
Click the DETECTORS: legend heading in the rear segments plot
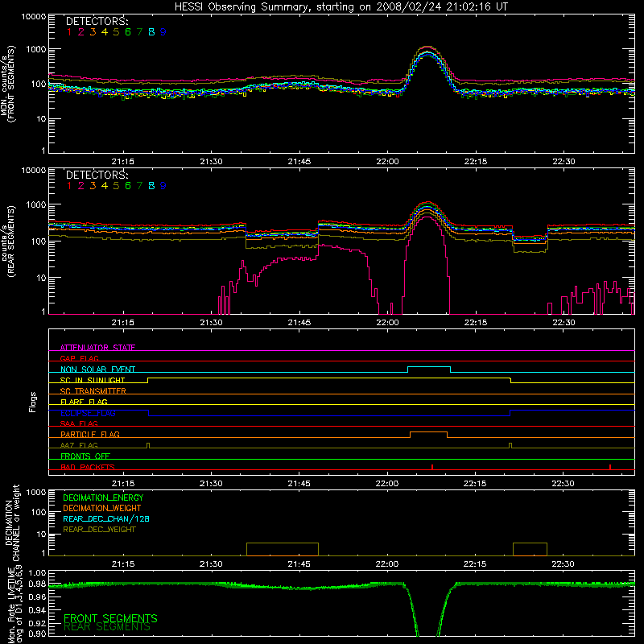97,175
